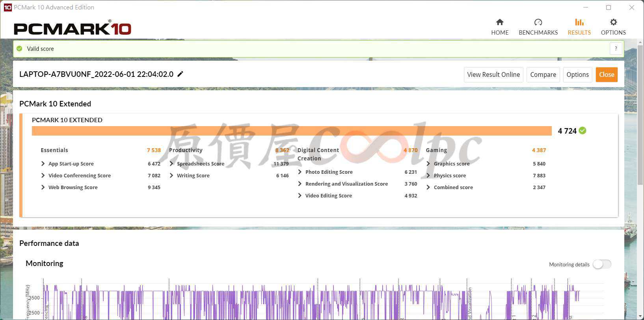Click the green valid score checkmark icon
Screen dimensions: 644x320
[x=19, y=48]
